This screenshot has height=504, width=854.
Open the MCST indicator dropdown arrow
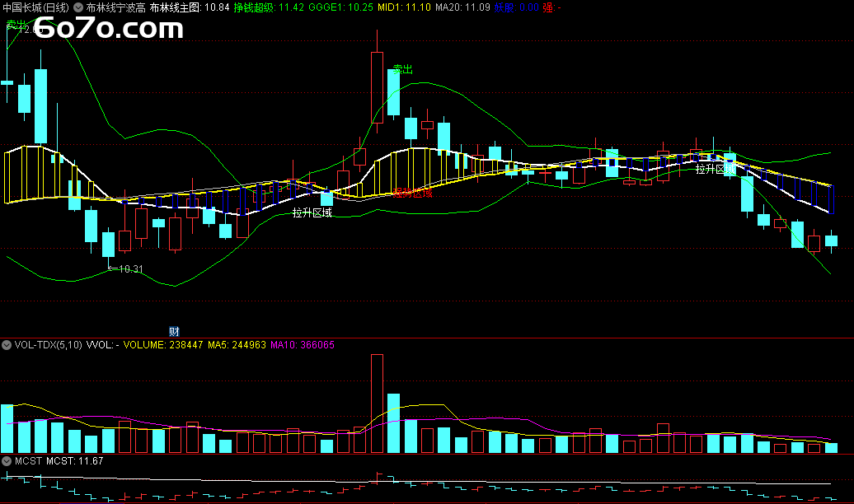point(7,461)
